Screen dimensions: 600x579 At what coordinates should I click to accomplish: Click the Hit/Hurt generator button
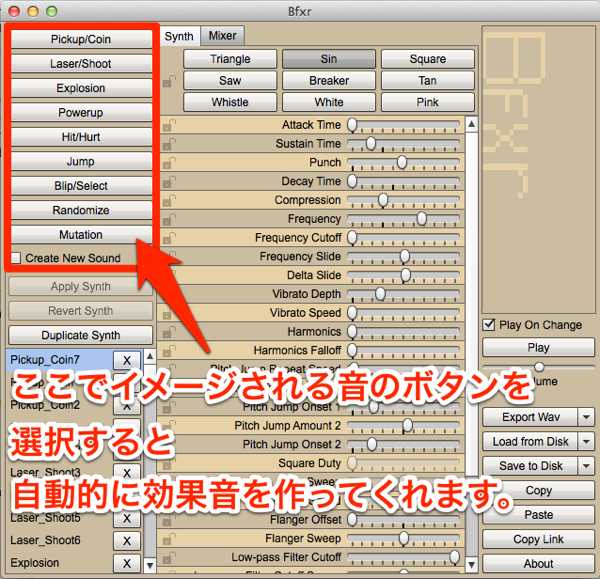click(81, 137)
